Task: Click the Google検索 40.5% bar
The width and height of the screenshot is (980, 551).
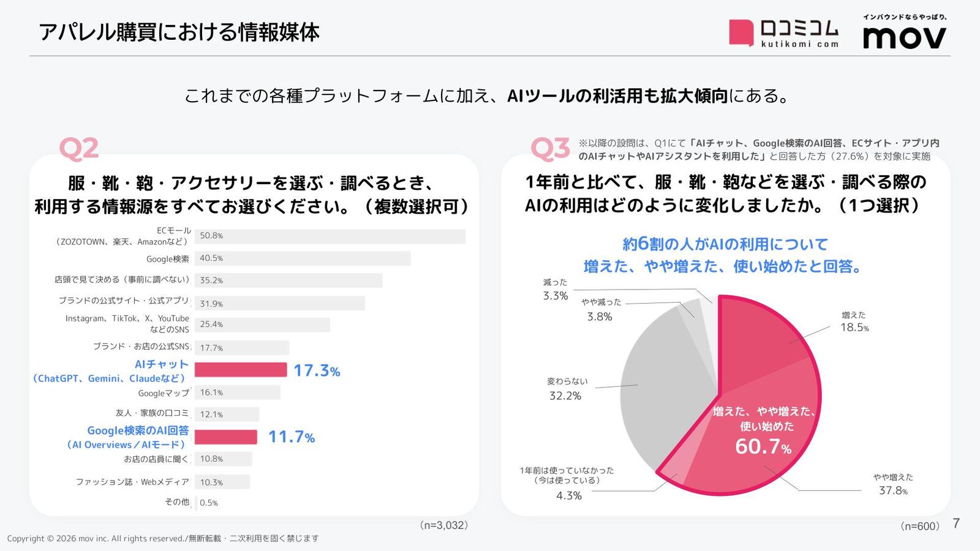Action: tap(303, 258)
